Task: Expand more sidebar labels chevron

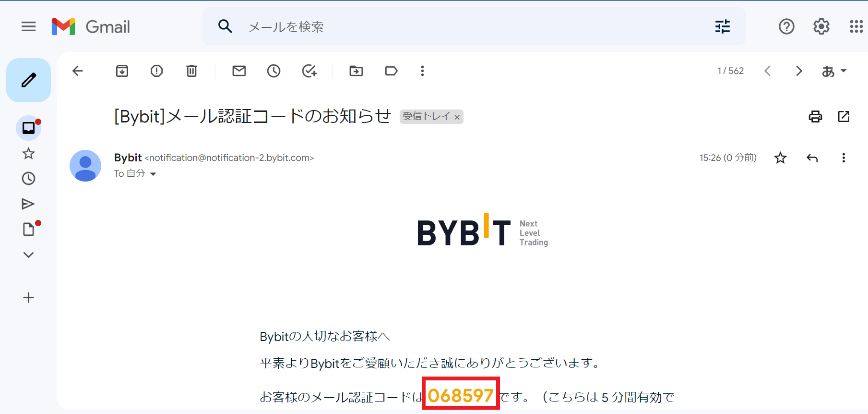Action: pyautogui.click(x=28, y=255)
